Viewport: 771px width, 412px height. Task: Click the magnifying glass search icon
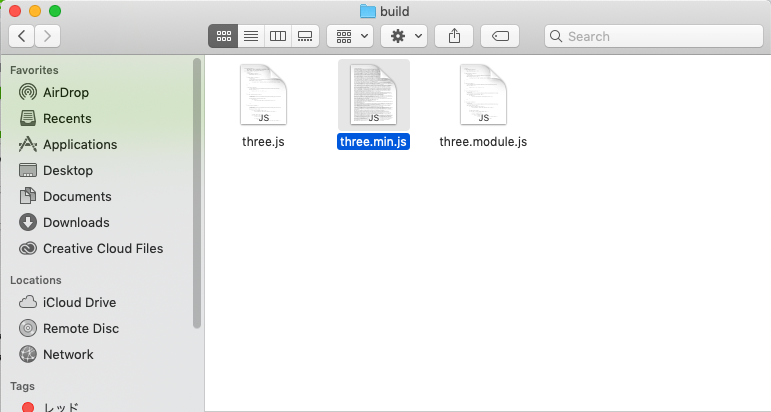556,36
